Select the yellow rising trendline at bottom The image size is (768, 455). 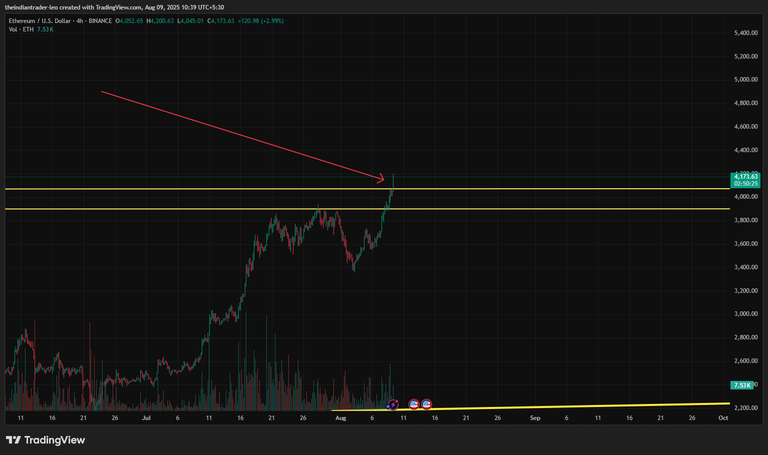[530, 407]
